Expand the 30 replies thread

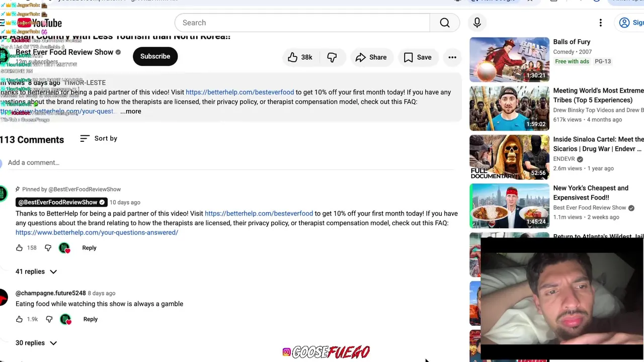click(x=36, y=343)
